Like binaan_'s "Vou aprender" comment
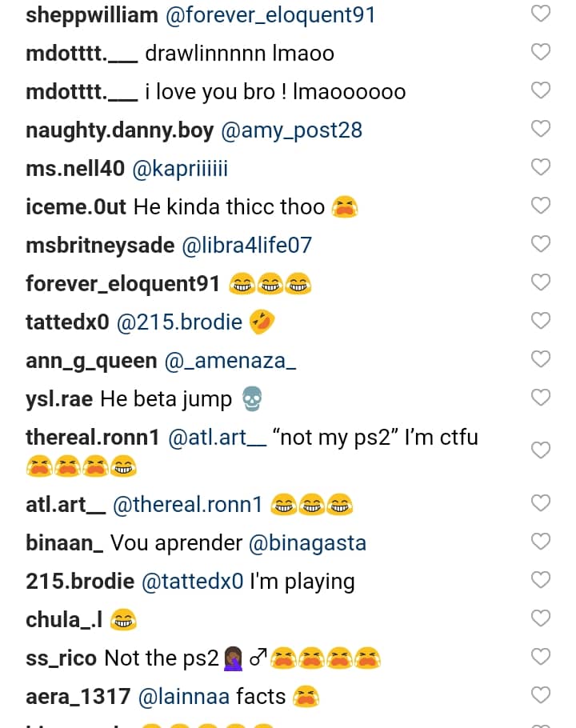This screenshot has height=728, width=576. tap(541, 542)
